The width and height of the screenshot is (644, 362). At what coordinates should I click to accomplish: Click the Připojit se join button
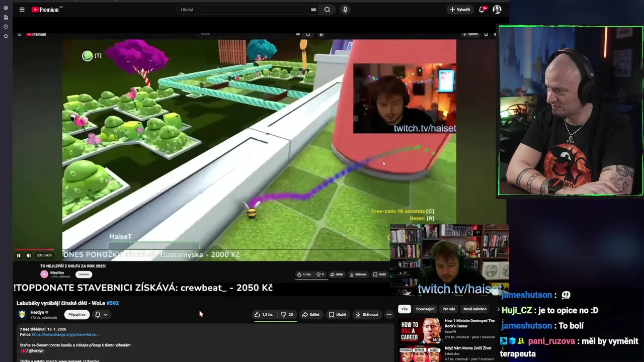(x=77, y=315)
